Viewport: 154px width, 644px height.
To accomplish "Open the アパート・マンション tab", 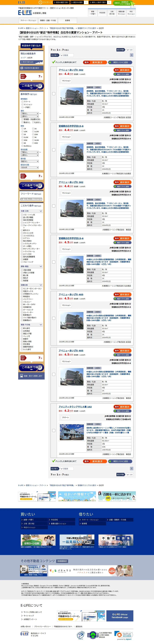I will pos(28,21).
